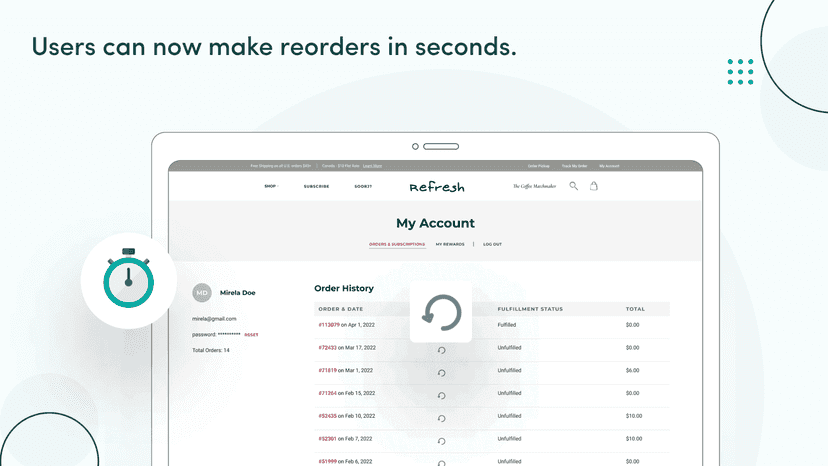Select the $6.00 total of order #71819
The image size is (828, 466).
click(x=633, y=370)
